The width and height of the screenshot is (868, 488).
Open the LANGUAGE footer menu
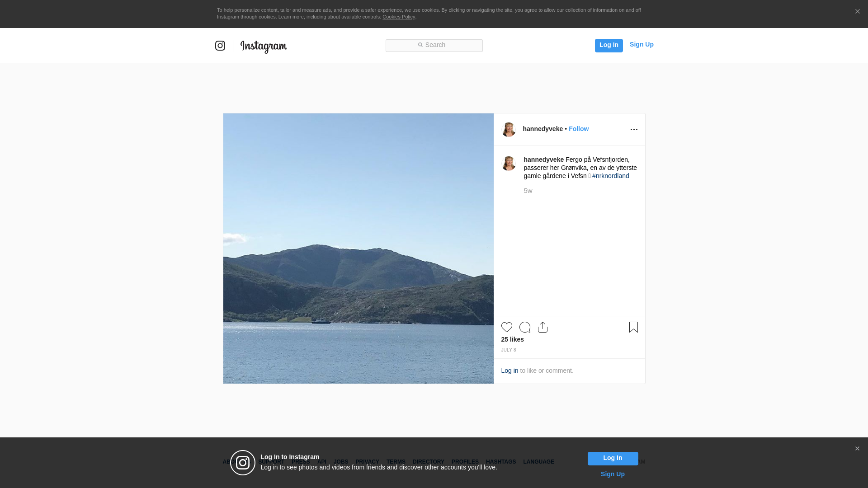[x=538, y=462]
